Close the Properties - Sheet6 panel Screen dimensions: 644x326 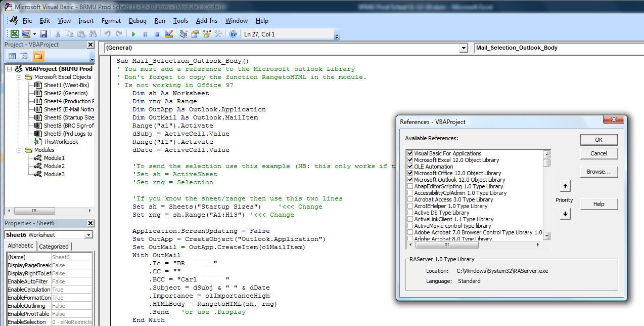[90, 223]
